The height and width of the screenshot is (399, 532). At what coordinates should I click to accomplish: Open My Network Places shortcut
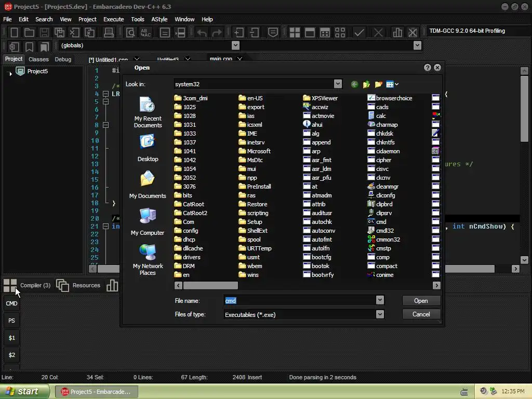click(148, 260)
